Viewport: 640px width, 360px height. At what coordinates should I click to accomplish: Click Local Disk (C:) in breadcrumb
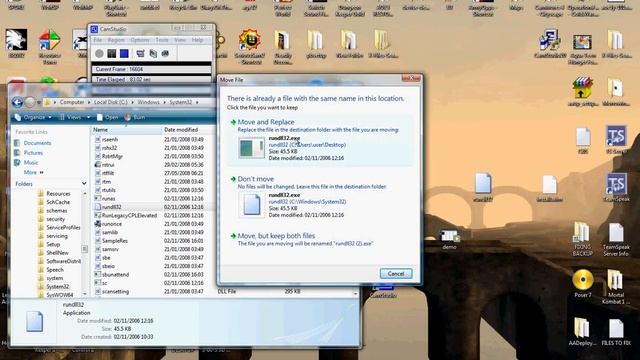pos(111,102)
